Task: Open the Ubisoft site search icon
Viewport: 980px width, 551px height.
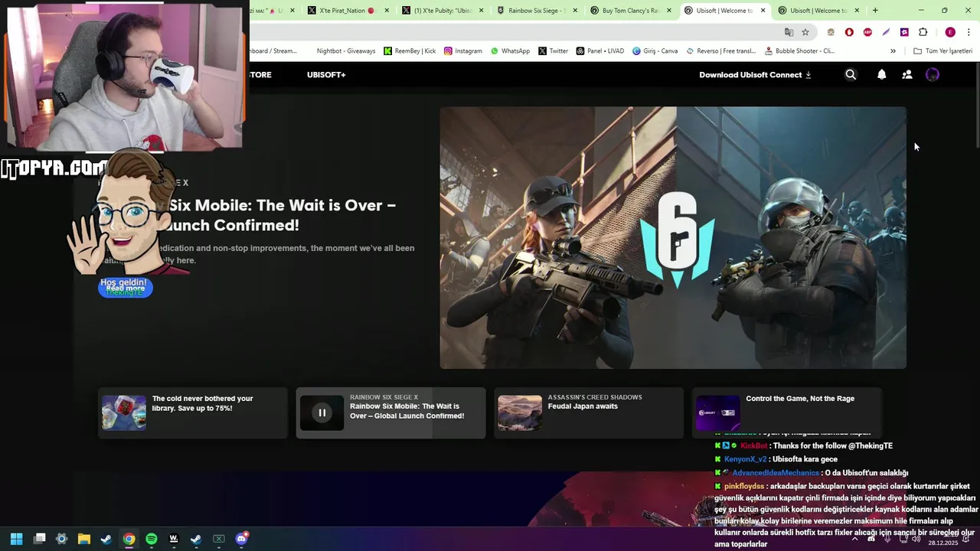Action: [851, 75]
